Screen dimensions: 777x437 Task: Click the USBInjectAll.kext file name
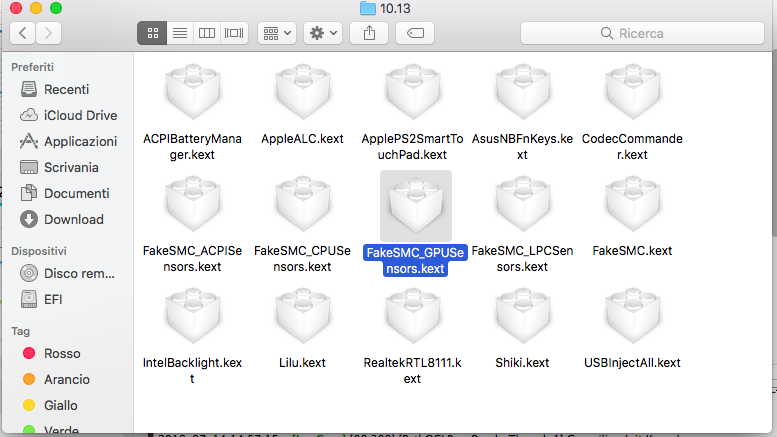pyautogui.click(x=632, y=363)
